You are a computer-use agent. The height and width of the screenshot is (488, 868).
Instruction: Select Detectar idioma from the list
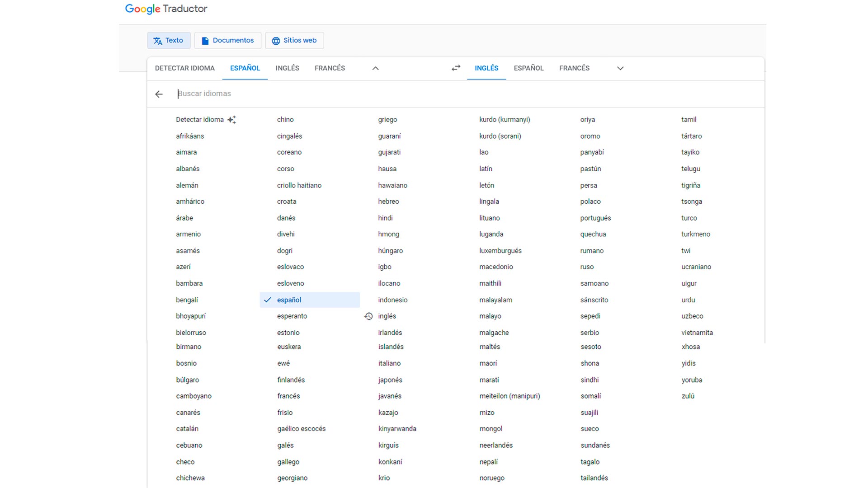point(200,120)
